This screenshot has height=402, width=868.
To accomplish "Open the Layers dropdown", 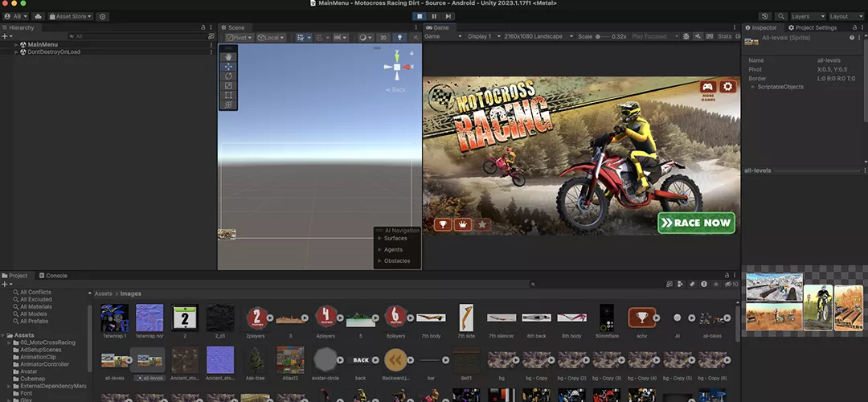I will coord(807,16).
